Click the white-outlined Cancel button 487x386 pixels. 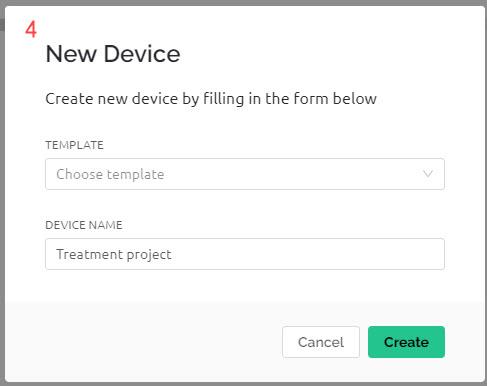pos(321,342)
